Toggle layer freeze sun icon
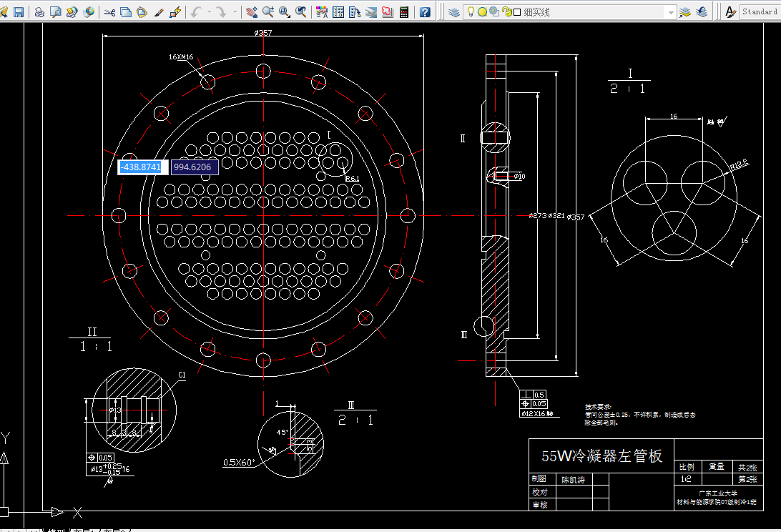Screen dimensions: 781x532 [482, 12]
